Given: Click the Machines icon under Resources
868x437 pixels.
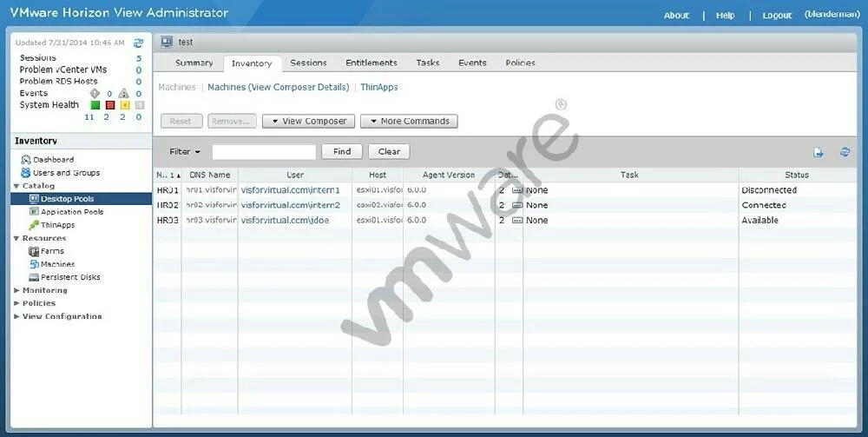Looking at the screenshot, I should (x=34, y=264).
